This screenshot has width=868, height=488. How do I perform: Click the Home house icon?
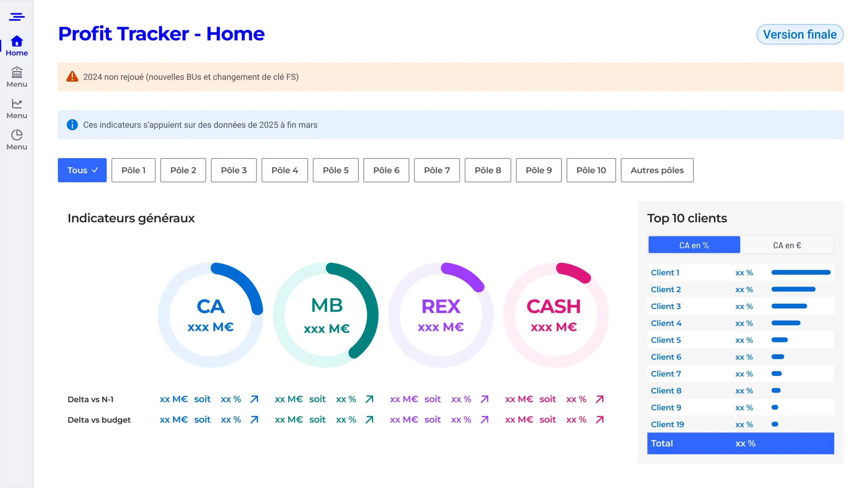click(17, 41)
